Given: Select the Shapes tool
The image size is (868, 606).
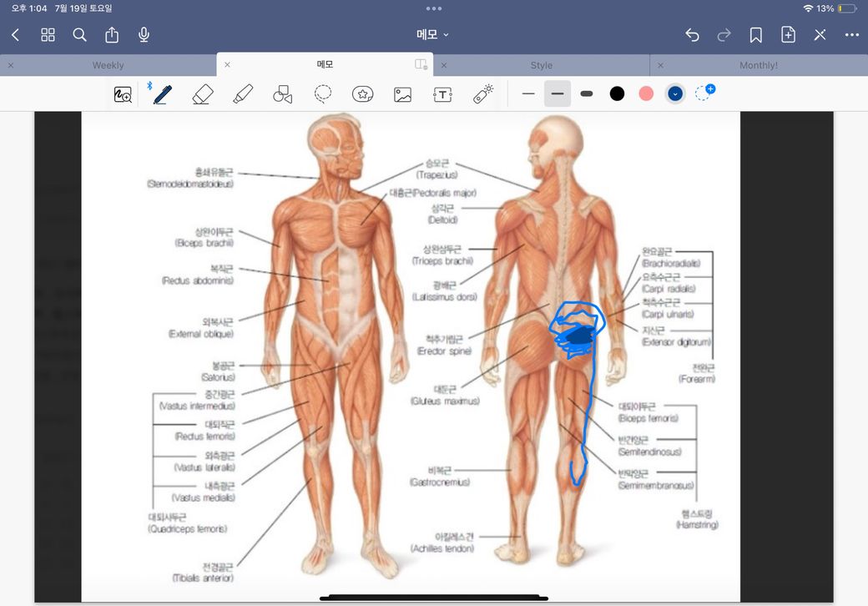Looking at the screenshot, I should (283, 94).
